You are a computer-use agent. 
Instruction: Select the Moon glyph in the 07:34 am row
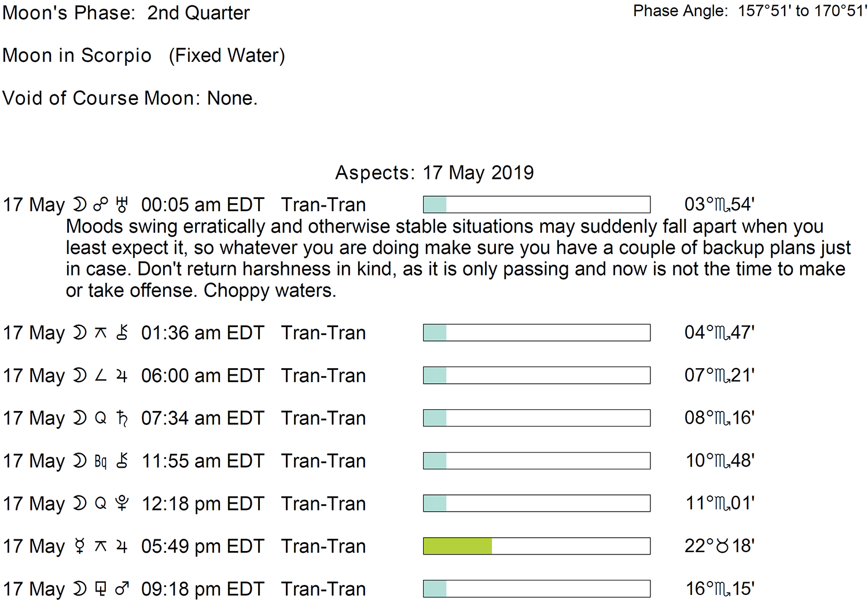[80, 418]
